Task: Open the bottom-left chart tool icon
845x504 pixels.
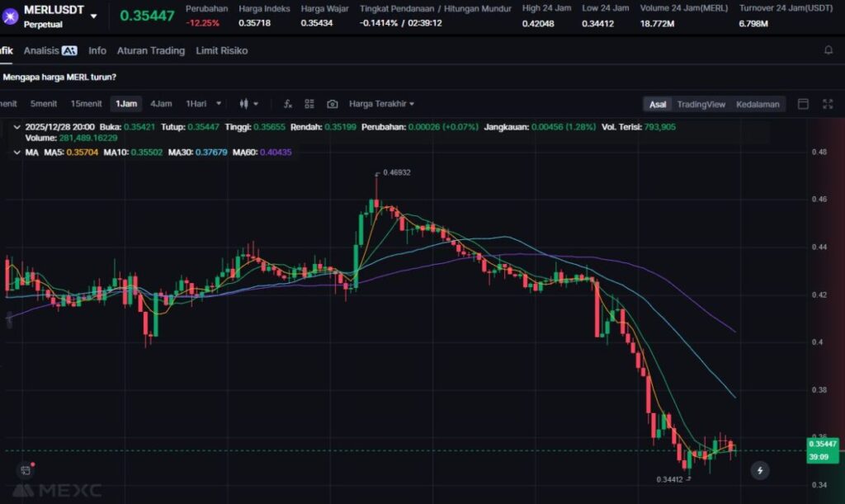Action: click(26, 470)
